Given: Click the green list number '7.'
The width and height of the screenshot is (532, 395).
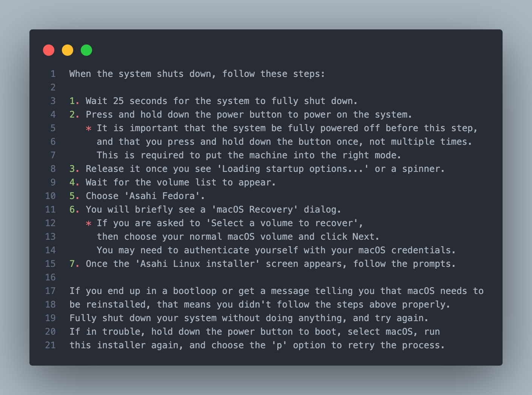Looking at the screenshot, I should click(74, 264).
